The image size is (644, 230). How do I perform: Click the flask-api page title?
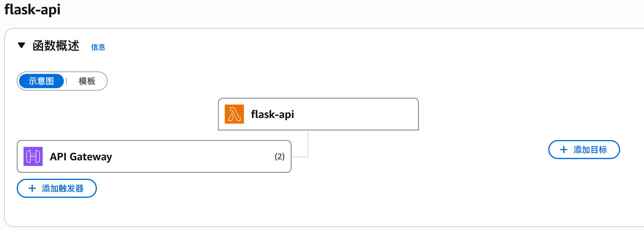point(32,10)
